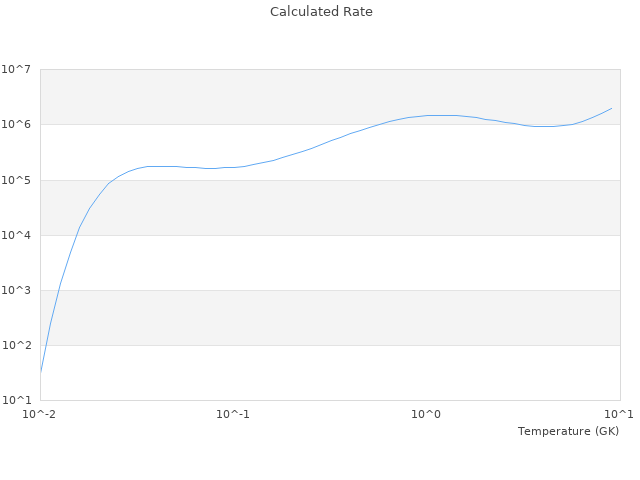The image size is (640, 480).
Task: Click the blue curve's right end point
Action: [x=611, y=108]
